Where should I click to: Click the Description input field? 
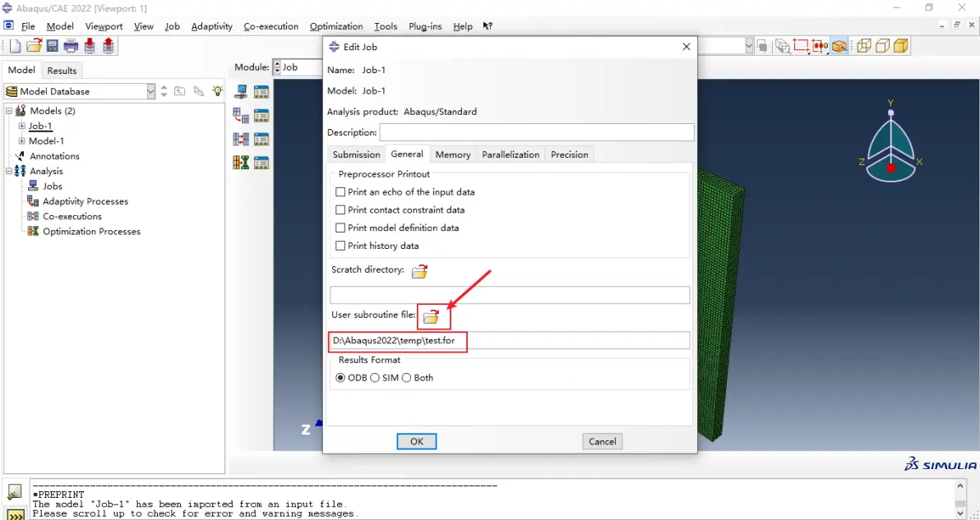537,132
